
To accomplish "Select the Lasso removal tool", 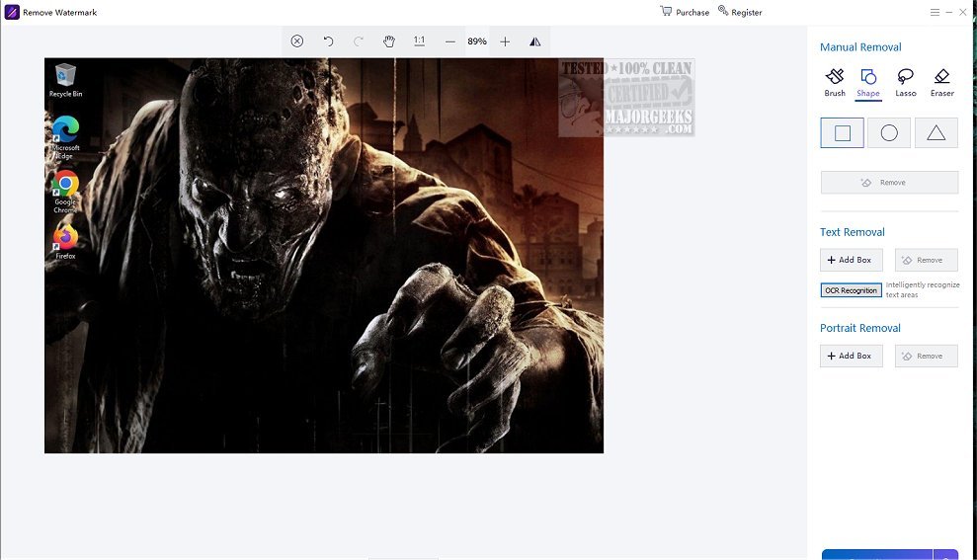I will [905, 83].
